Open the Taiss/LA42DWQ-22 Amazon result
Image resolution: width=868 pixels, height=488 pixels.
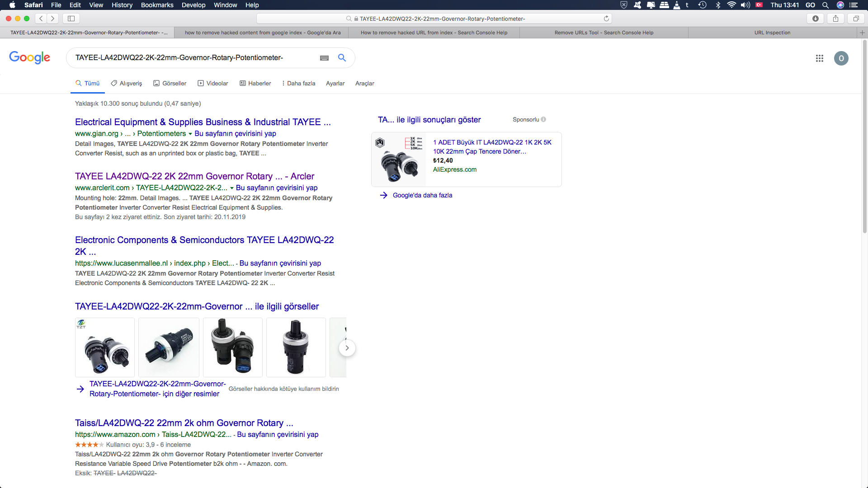(x=184, y=423)
